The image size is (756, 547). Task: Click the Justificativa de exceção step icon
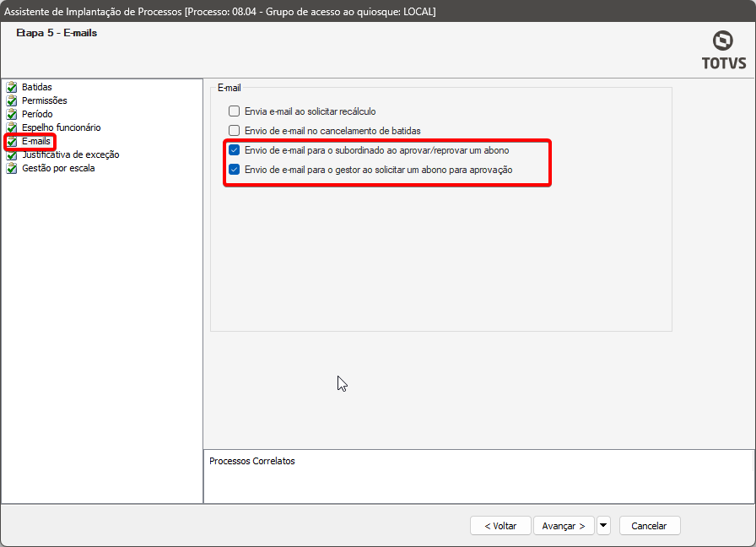pos(12,154)
